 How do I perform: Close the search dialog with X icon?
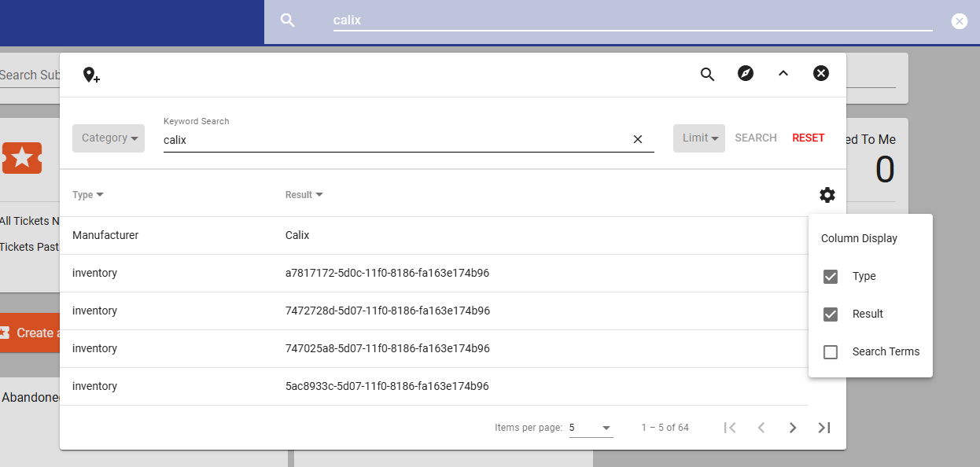click(x=820, y=73)
